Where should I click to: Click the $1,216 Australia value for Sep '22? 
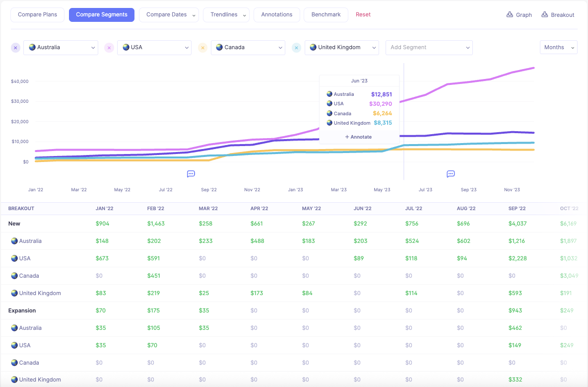[517, 241]
